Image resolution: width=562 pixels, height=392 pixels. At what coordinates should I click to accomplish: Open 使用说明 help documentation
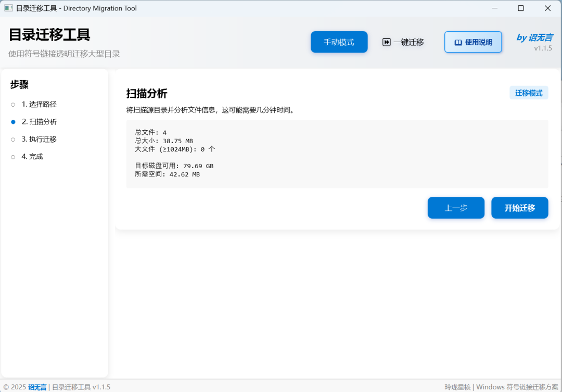[x=473, y=42]
